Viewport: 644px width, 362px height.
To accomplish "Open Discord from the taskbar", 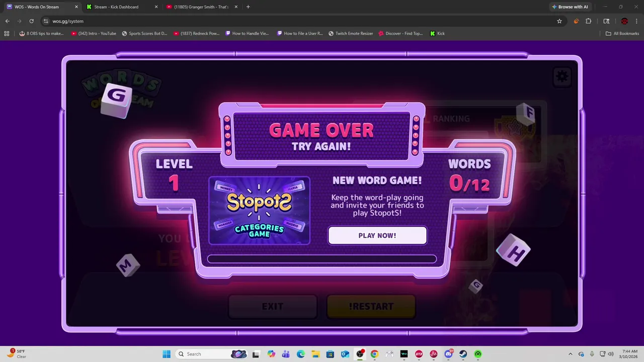I will tap(448, 354).
